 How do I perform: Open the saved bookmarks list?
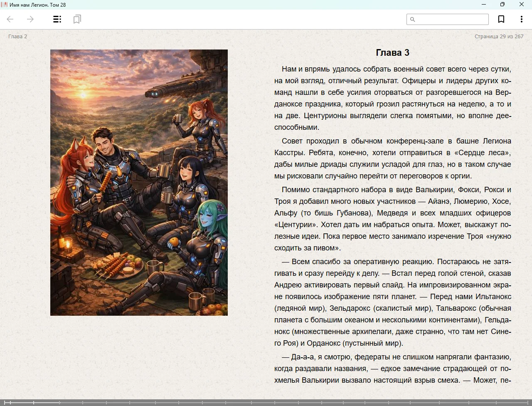(77, 19)
